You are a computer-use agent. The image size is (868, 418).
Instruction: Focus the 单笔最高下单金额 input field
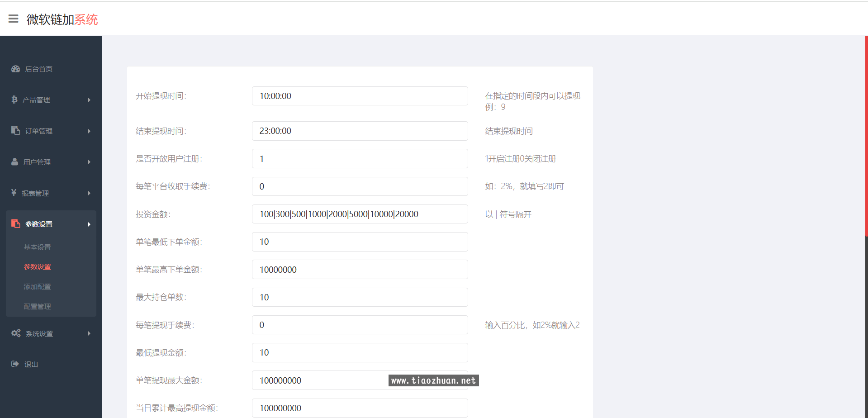(x=360, y=270)
